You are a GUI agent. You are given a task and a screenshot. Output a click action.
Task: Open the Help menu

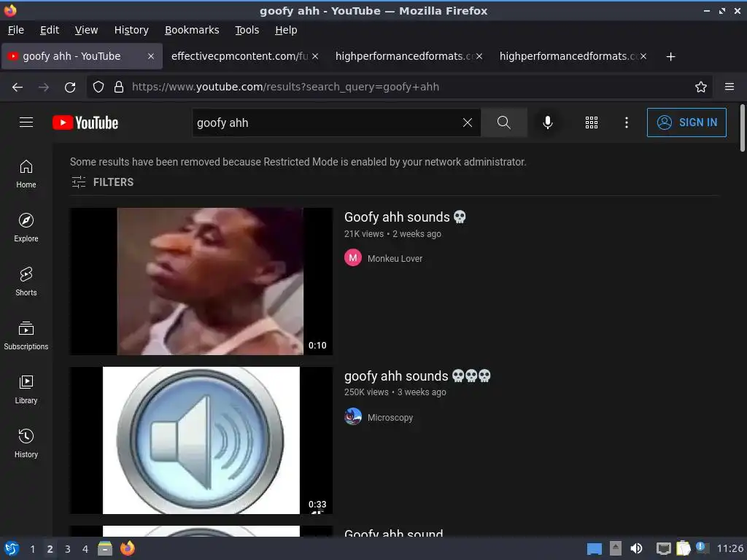[x=286, y=30]
